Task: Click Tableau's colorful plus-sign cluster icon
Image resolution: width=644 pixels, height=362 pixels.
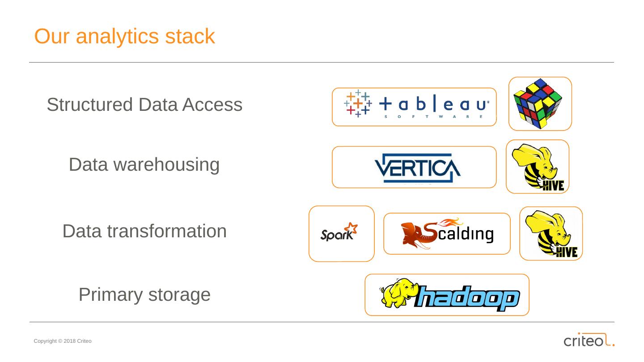Action: (x=358, y=104)
